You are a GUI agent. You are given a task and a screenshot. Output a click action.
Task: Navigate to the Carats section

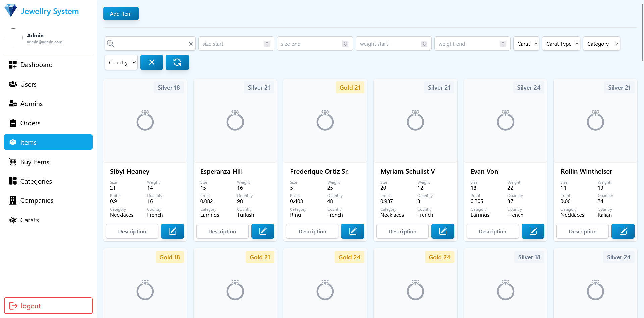[x=30, y=220]
